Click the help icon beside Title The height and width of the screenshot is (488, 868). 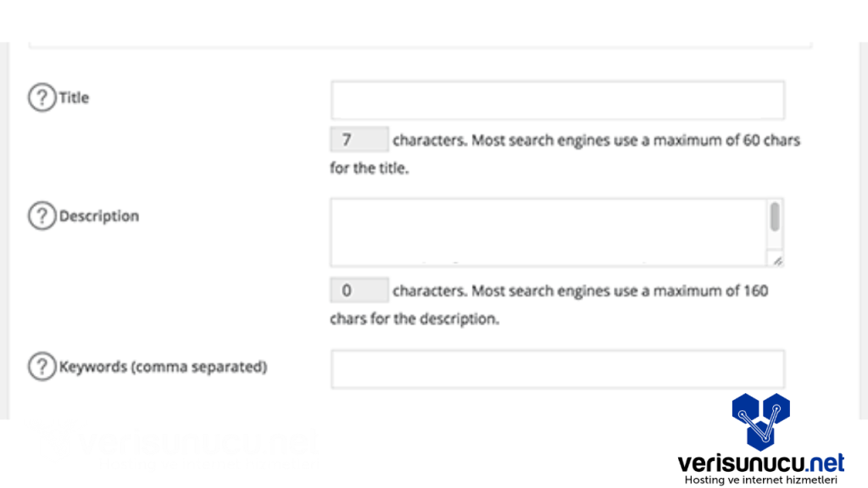tap(41, 98)
